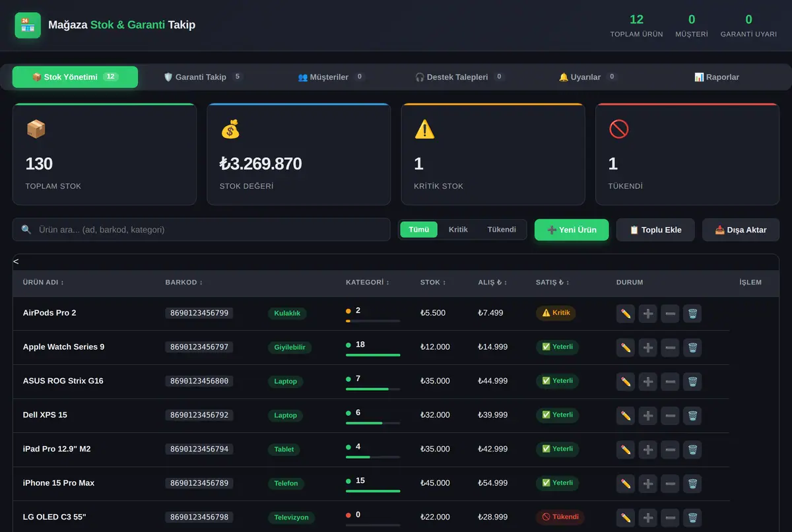The width and height of the screenshot is (792, 532).
Task: Sort using the Satış ₺ column header
Action: pos(552,283)
